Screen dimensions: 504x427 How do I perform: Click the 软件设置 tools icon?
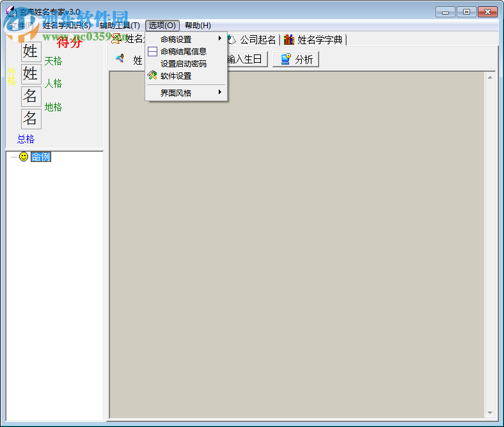pos(152,76)
